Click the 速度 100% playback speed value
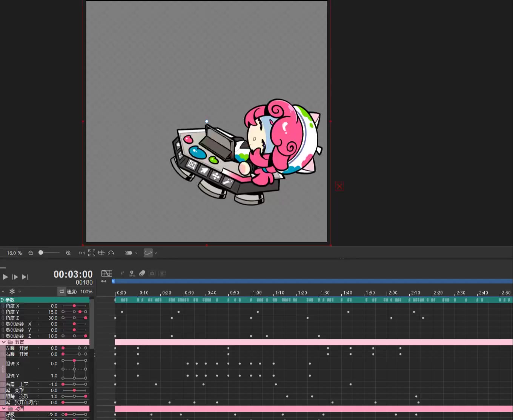This screenshot has height=420, width=513. coord(86,291)
